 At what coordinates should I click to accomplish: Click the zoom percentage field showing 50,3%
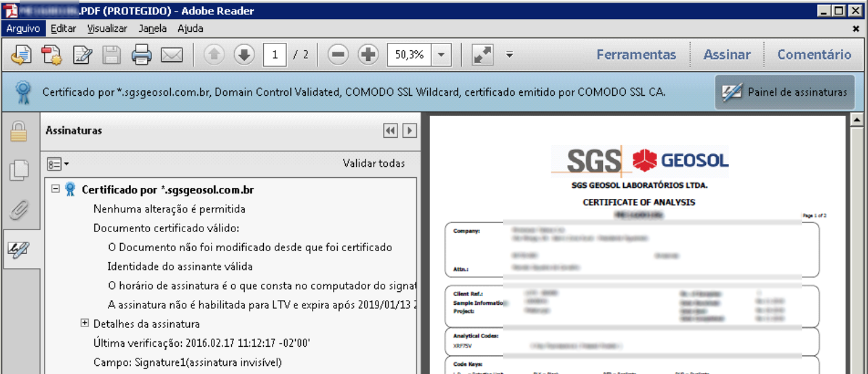[410, 55]
